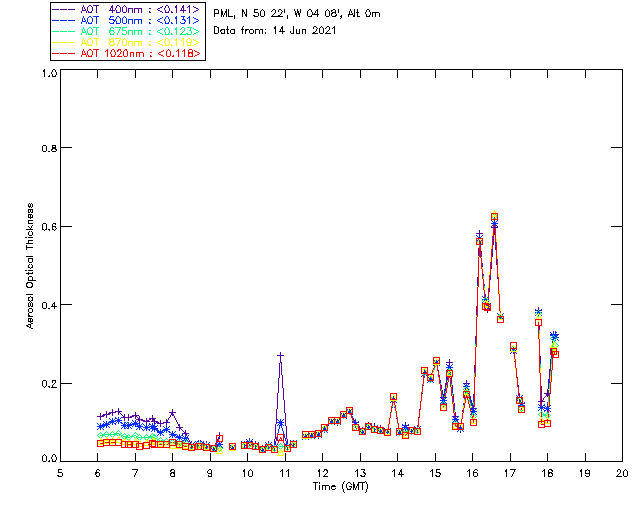The height and width of the screenshot is (512, 640).
Task: Click the 'Data from: 14 Jun 2021' text
Action: click(x=274, y=31)
